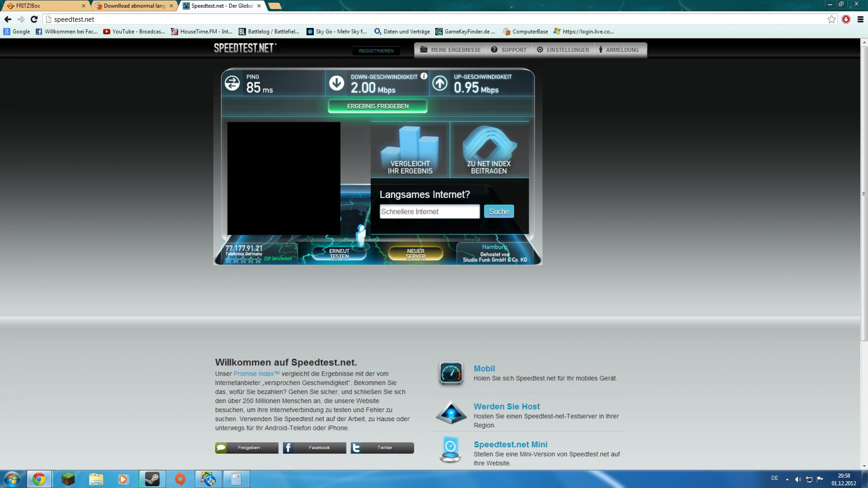Screen dimensions: 868x488
Task: Open Steam from the taskbar
Action: (152, 479)
